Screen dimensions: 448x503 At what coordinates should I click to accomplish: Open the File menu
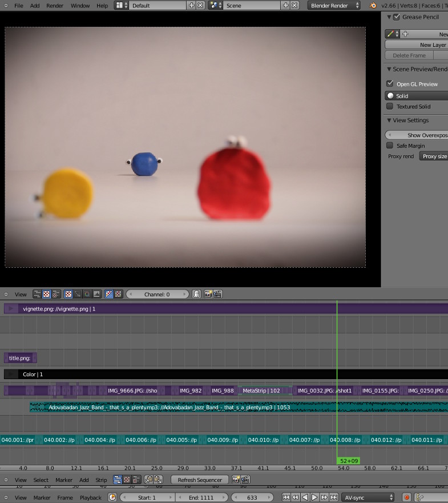[19, 6]
